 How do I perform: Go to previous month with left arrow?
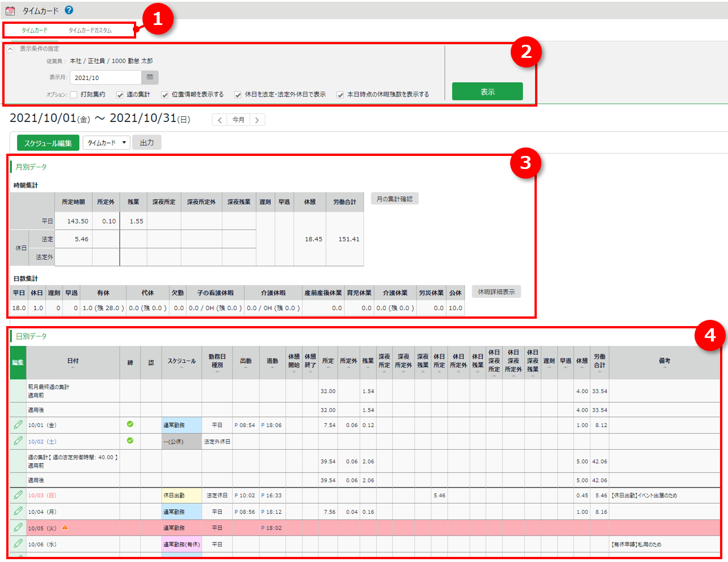pyautogui.click(x=220, y=120)
